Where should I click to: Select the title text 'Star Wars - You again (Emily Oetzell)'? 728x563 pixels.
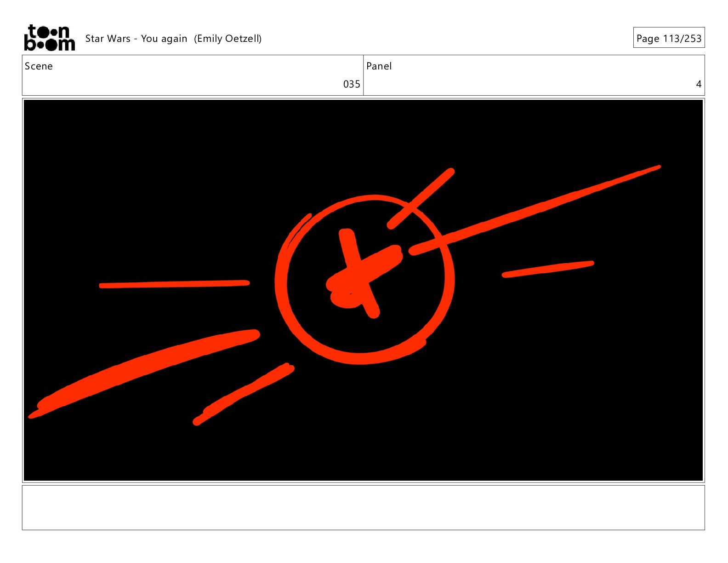(173, 39)
